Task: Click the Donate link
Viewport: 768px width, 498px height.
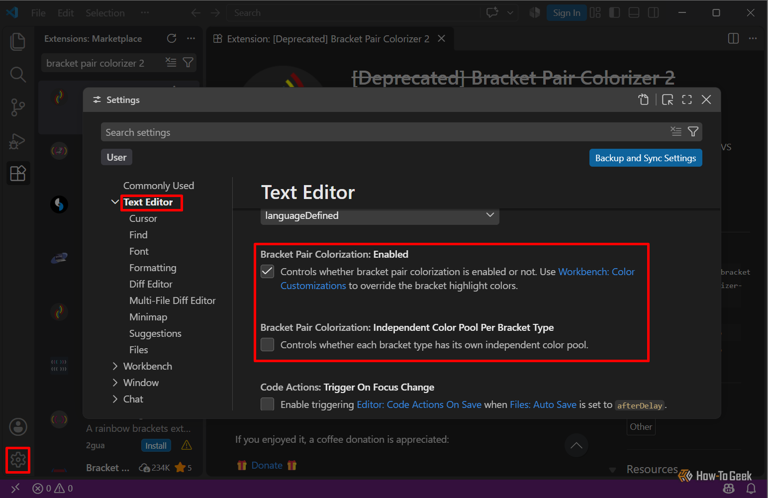Action: [266, 465]
